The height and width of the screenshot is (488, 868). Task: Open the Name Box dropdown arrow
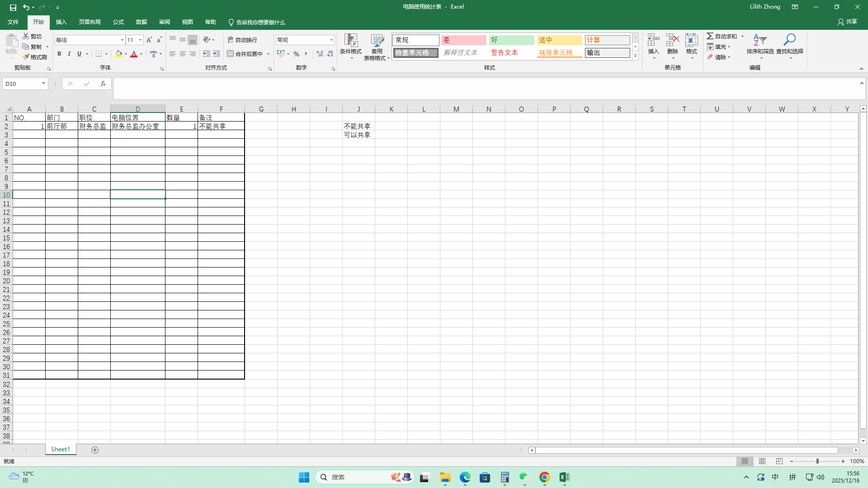click(x=43, y=84)
